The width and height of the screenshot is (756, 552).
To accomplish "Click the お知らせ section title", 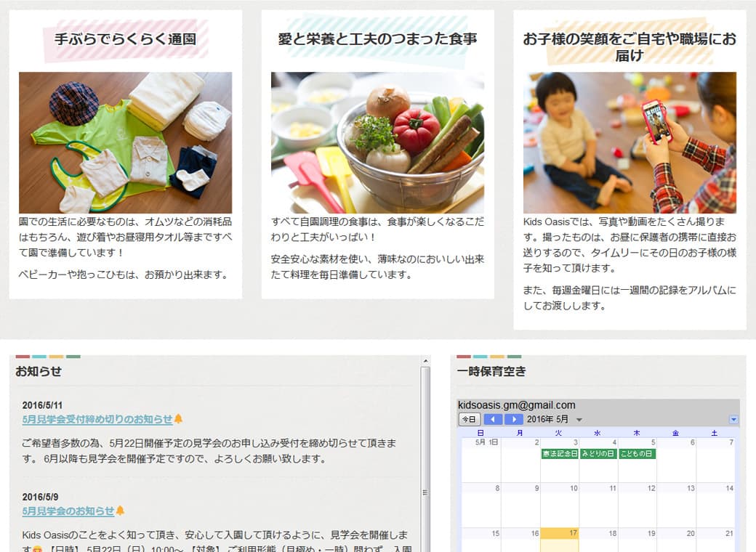I will pos(39,371).
